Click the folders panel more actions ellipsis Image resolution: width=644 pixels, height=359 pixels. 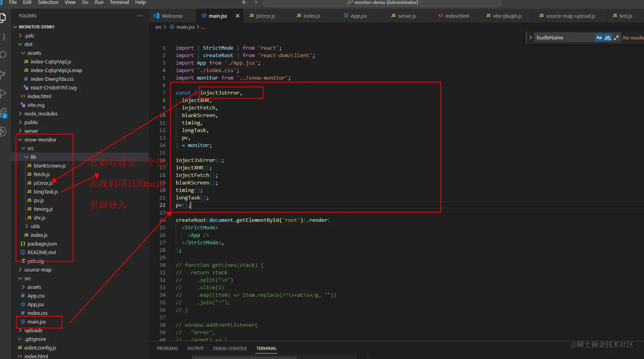tap(140, 16)
